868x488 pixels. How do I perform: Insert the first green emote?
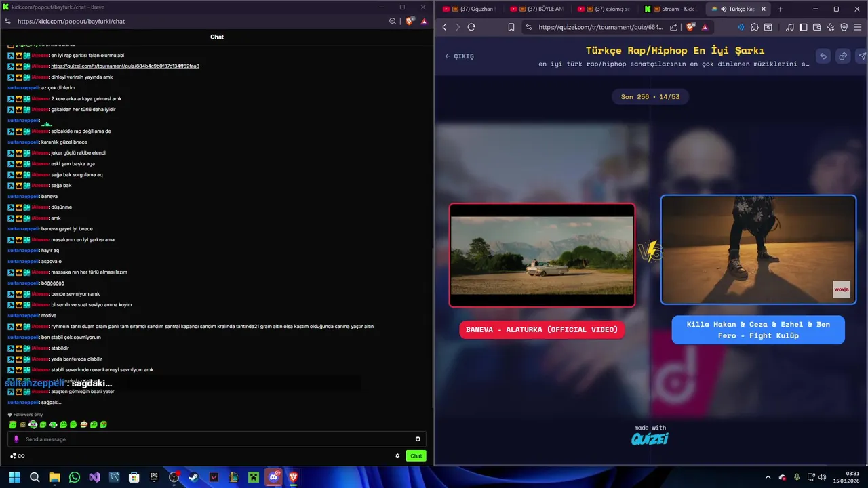pos(13,424)
